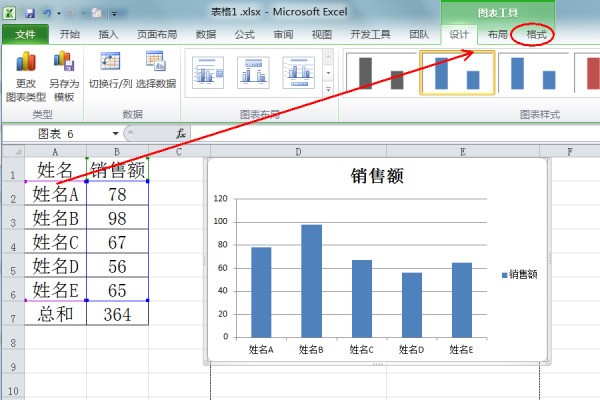This screenshot has width=600, height=400.
Task: Step down in the chart layout gallery
Action: (328, 73)
